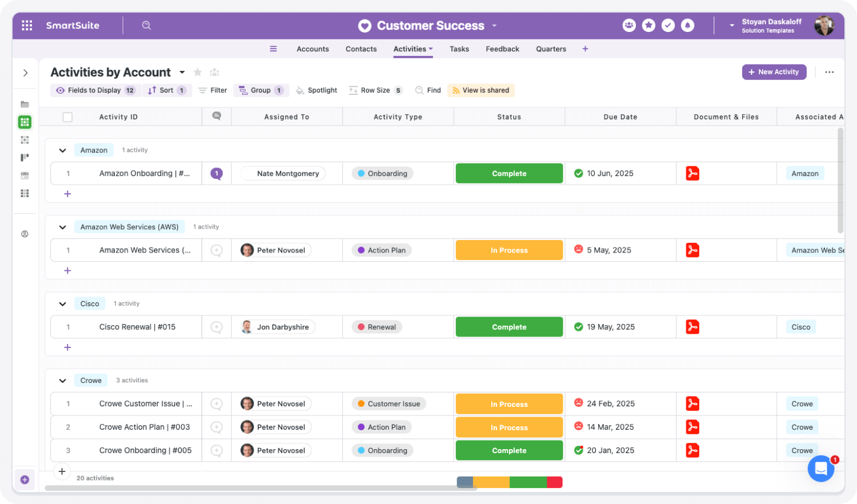857x504 pixels.
Task: Open the Filter options
Action: tap(213, 90)
